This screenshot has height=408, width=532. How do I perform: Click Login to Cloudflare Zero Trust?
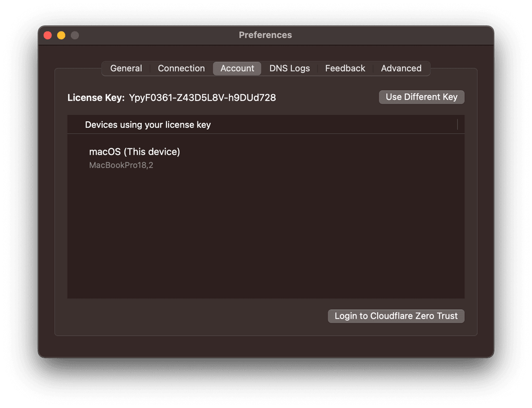coord(396,315)
